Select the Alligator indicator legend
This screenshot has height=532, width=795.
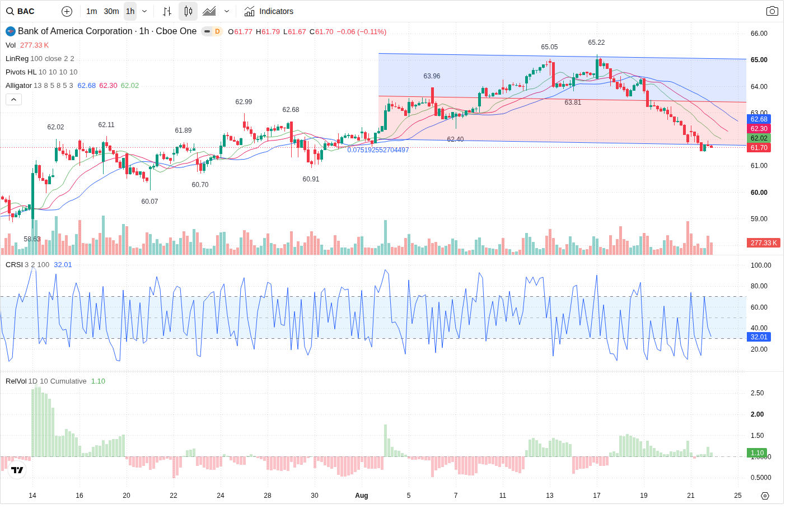coord(72,86)
